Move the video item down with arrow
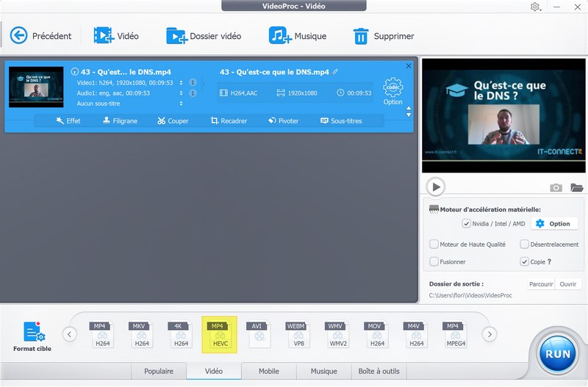 coord(409,115)
